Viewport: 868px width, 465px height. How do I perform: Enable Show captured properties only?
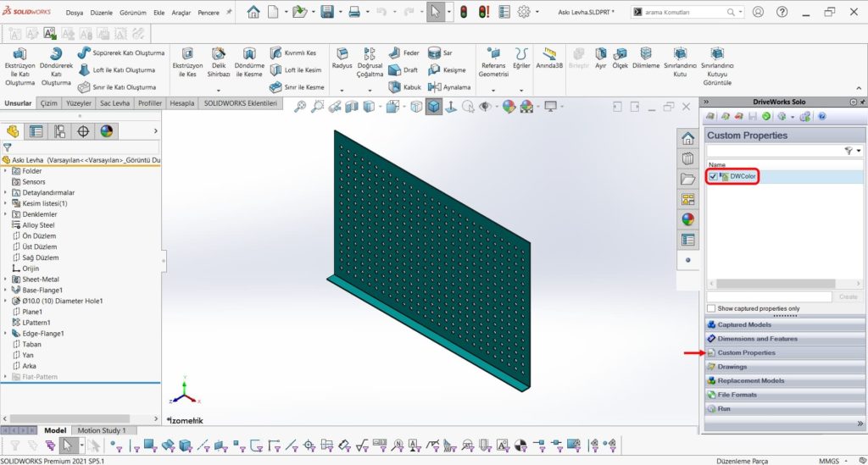click(711, 308)
